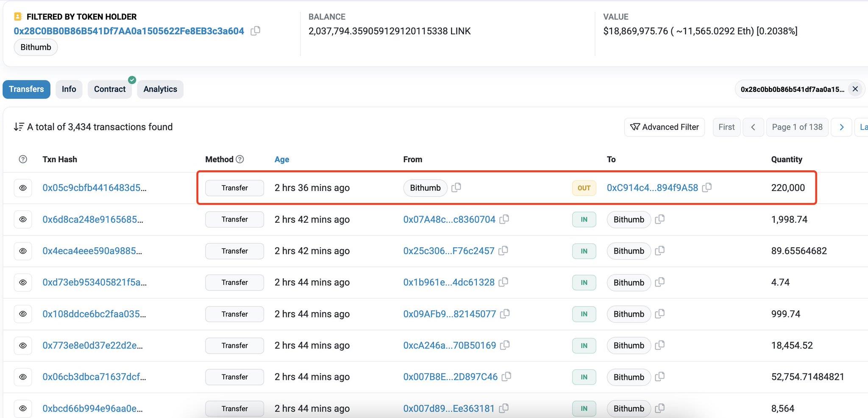
Task: Copy the address 0x1b961e...4dc61328
Action: click(x=503, y=282)
